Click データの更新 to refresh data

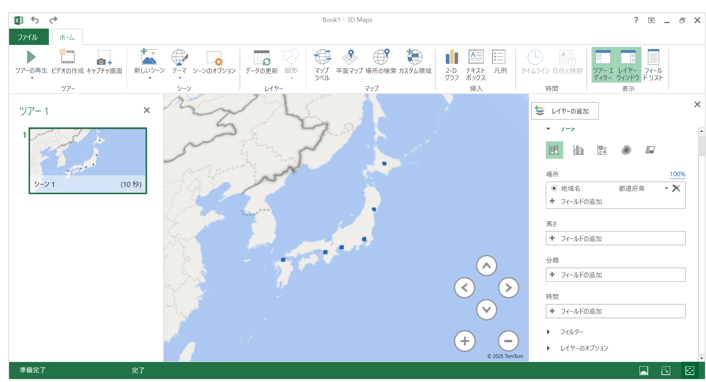click(x=262, y=62)
